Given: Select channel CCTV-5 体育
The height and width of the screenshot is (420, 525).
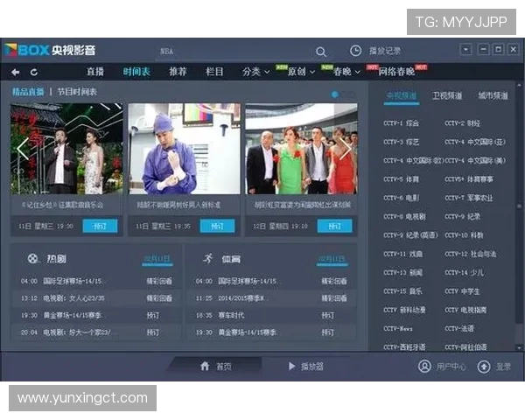Looking at the screenshot, I should point(401,179).
